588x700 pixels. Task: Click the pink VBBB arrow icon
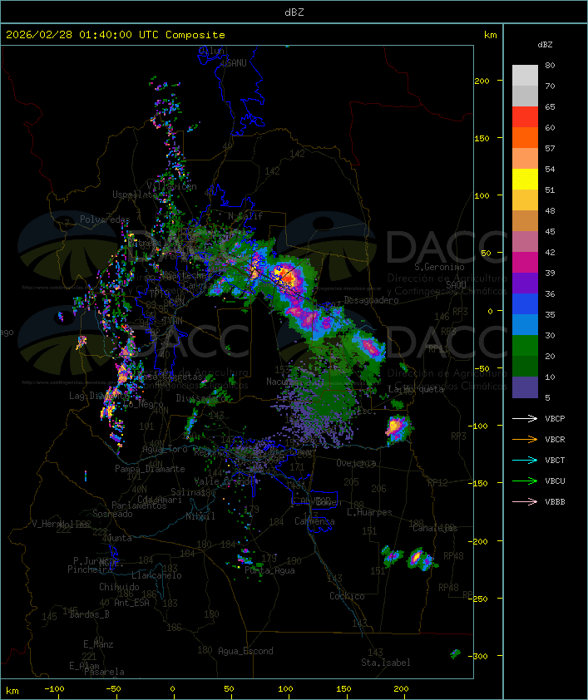[x=525, y=501]
